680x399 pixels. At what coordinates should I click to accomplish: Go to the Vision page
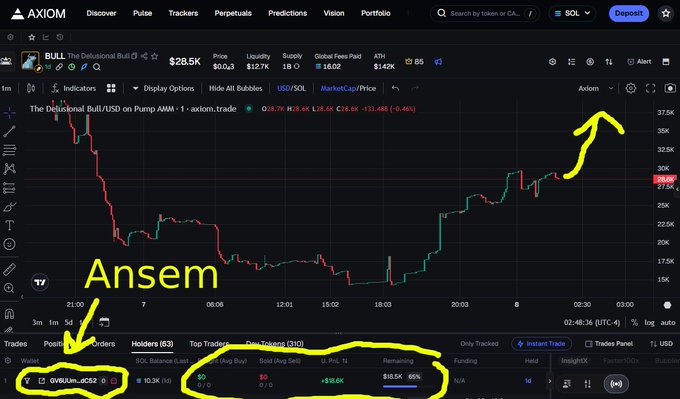click(334, 13)
